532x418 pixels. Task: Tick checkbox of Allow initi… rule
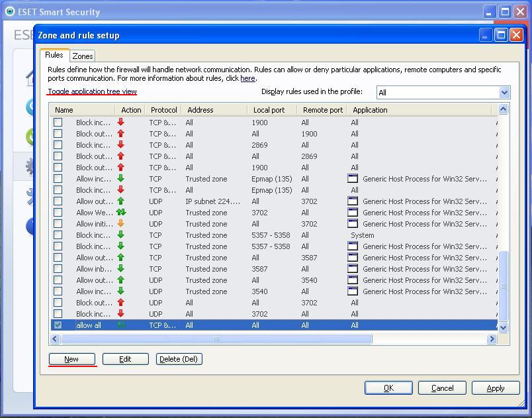58,223
